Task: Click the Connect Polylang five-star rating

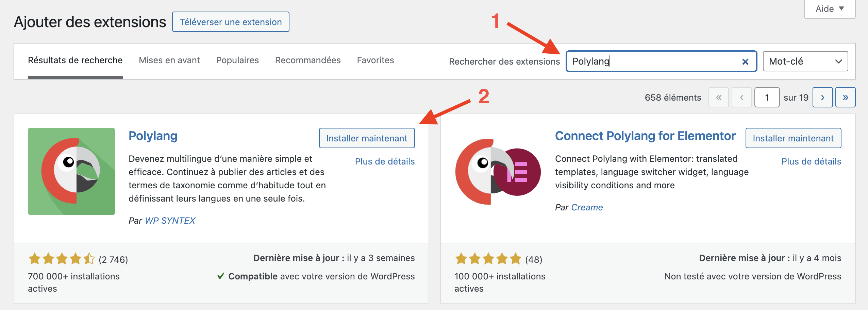Action: coord(488,259)
